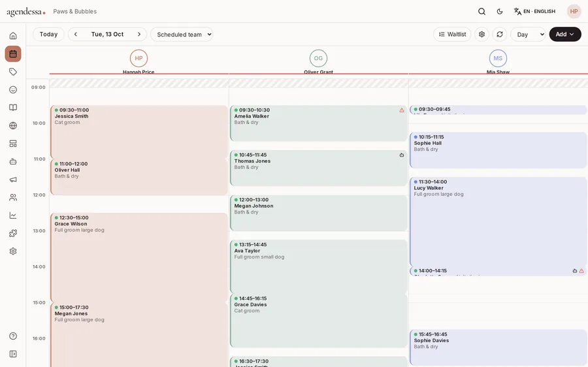Go to the next day with the right chevron

coord(139,34)
